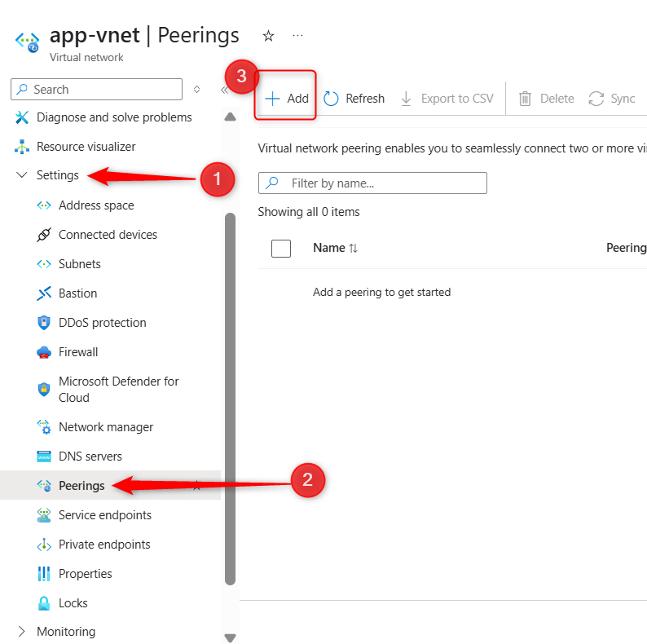Click the Bastion icon
The height and width of the screenshot is (644, 647).
click(x=44, y=293)
